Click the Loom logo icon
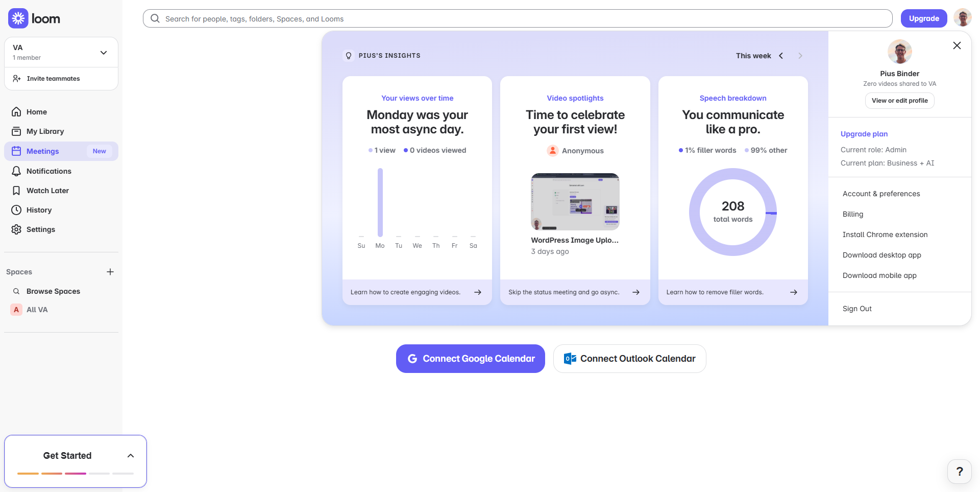This screenshot has width=980, height=492. coord(18,18)
